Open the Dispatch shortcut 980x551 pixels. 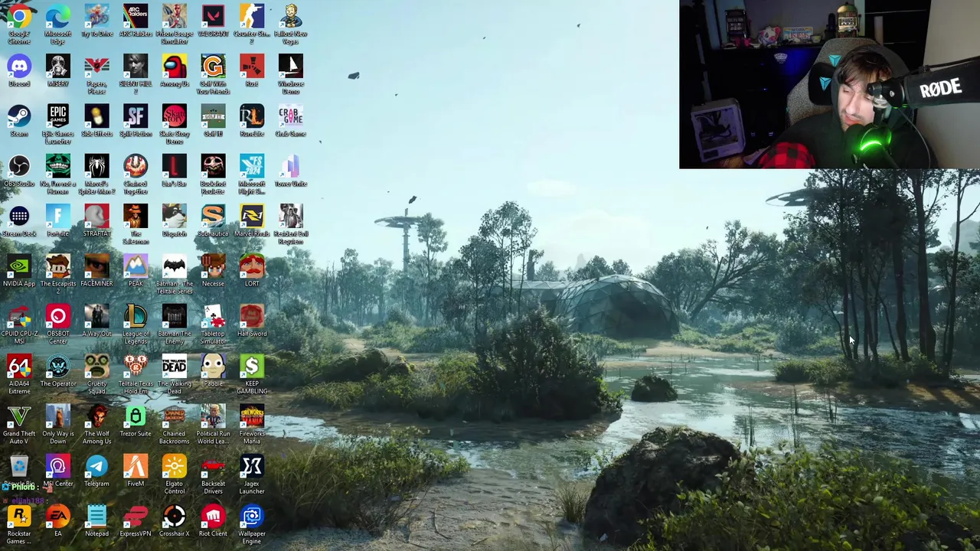coord(175,220)
